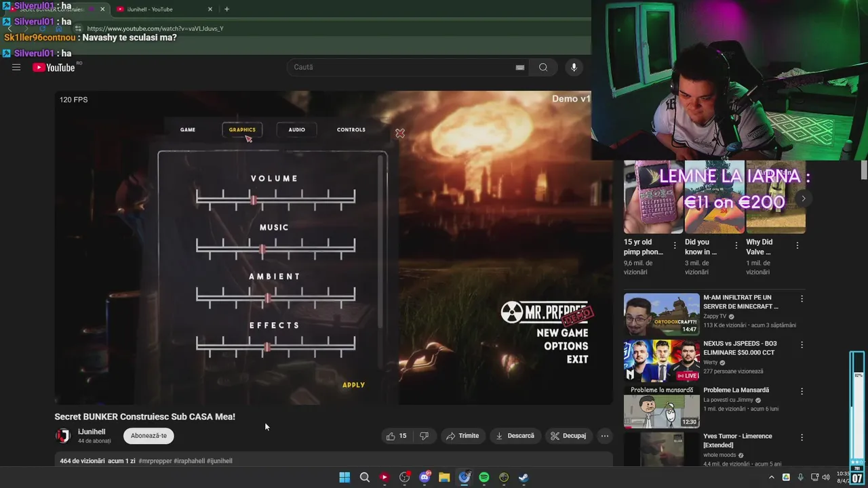868x488 pixels.
Task: Share video with Trimite button
Action: [462, 436]
